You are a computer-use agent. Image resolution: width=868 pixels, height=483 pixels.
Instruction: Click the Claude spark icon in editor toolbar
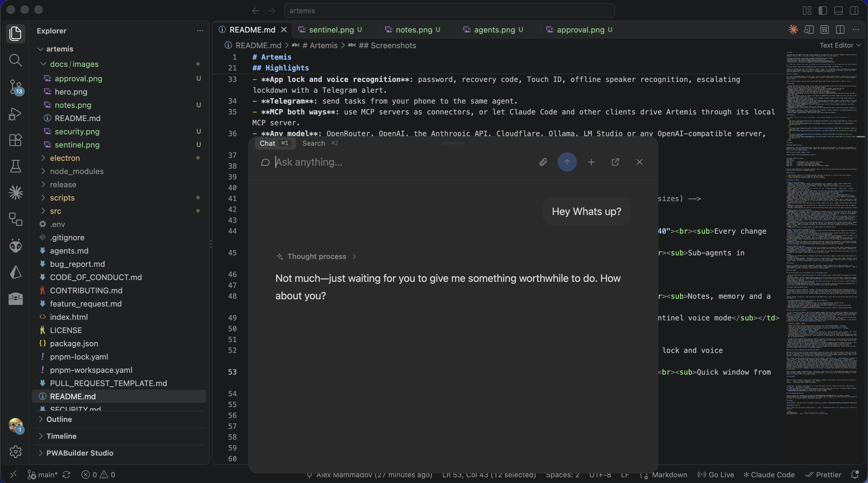pos(793,30)
